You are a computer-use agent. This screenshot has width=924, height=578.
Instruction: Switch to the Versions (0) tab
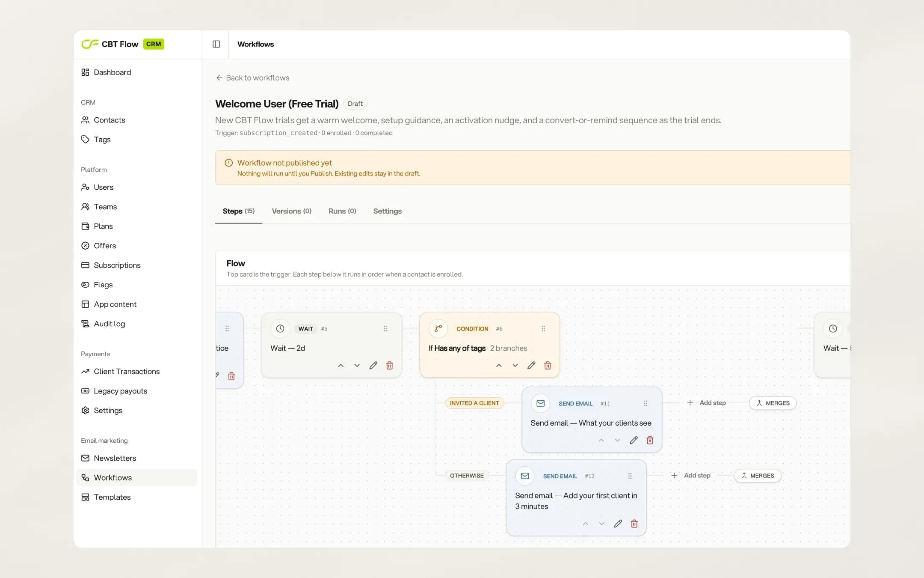(292, 211)
